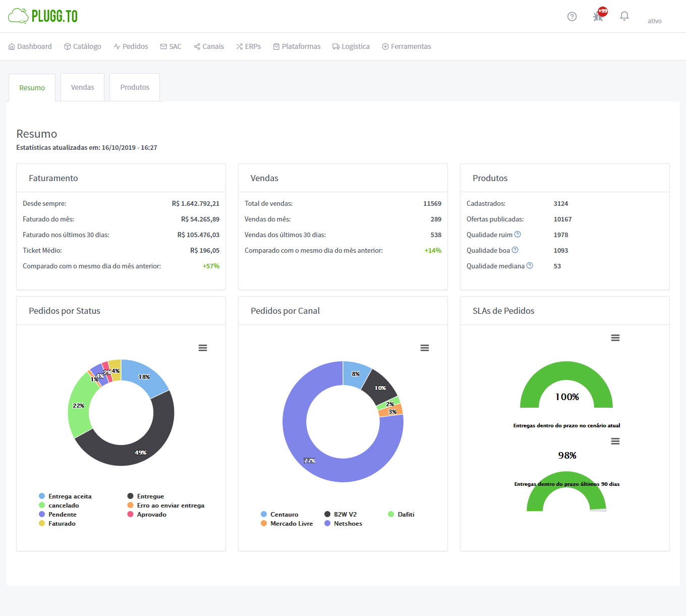Toggle Pendente legend series

pyautogui.click(x=58, y=515)
